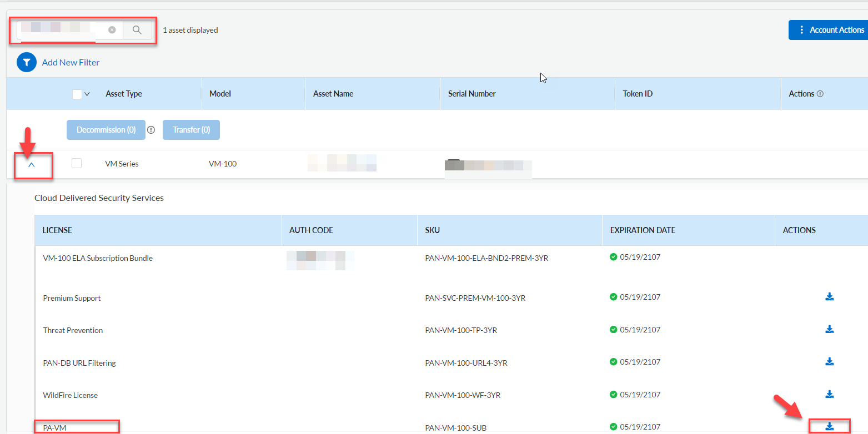Click the green status check for Threat Prevention
The width and height of the screenshot is (868, 434).
click(614, 330)
